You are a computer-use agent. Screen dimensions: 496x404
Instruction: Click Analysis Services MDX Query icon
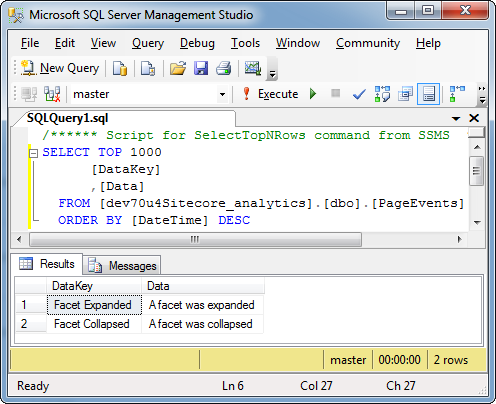(x=148, y=68)
